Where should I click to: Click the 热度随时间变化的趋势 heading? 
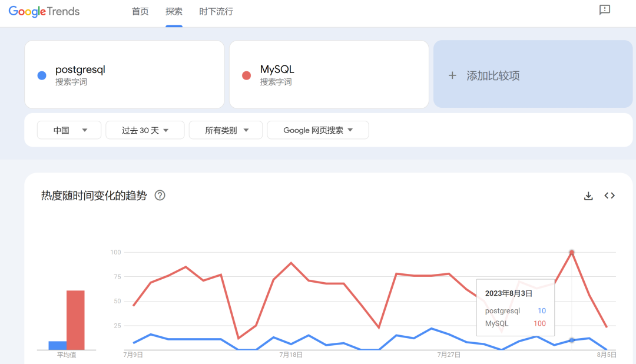pyautogui.click(x=94, y=196)
